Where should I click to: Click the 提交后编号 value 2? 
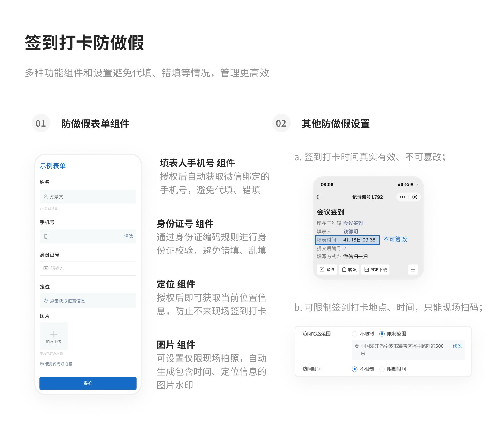(345, 248)
